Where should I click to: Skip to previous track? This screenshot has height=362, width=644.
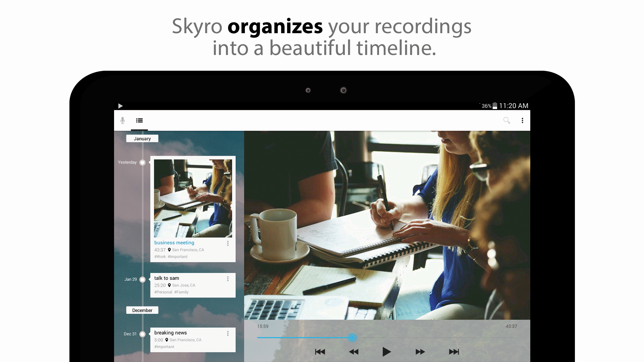[320, 352]
